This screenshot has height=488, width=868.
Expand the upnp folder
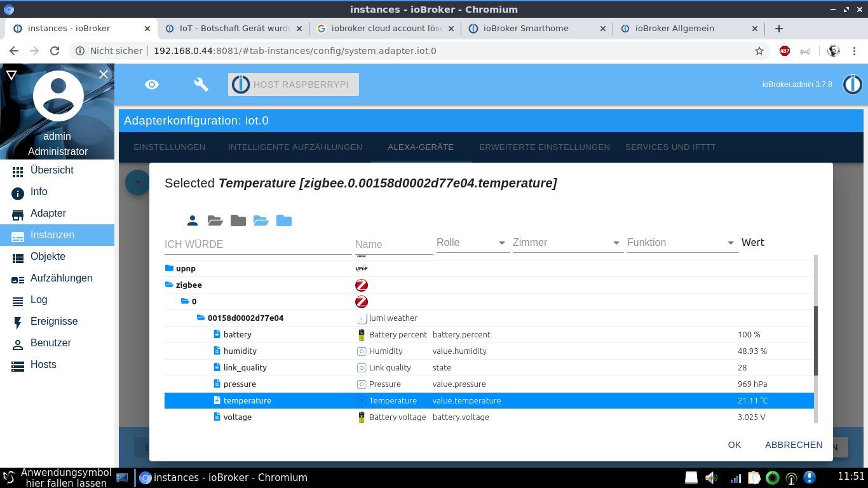pyautogui.click(x=169, y=268)
